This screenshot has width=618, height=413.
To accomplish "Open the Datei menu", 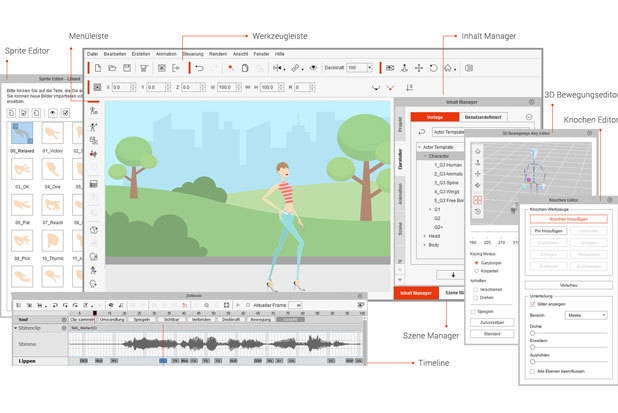I will pos(92,54).
